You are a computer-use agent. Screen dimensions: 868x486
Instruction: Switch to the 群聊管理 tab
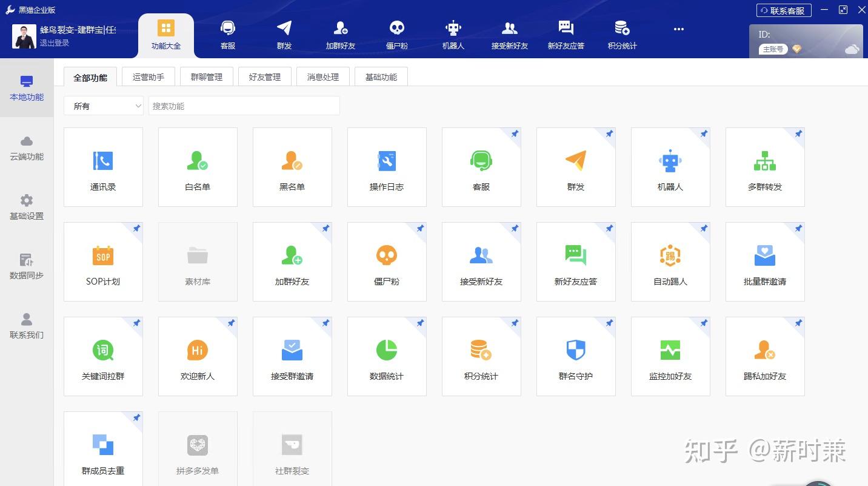pos(206,76)
